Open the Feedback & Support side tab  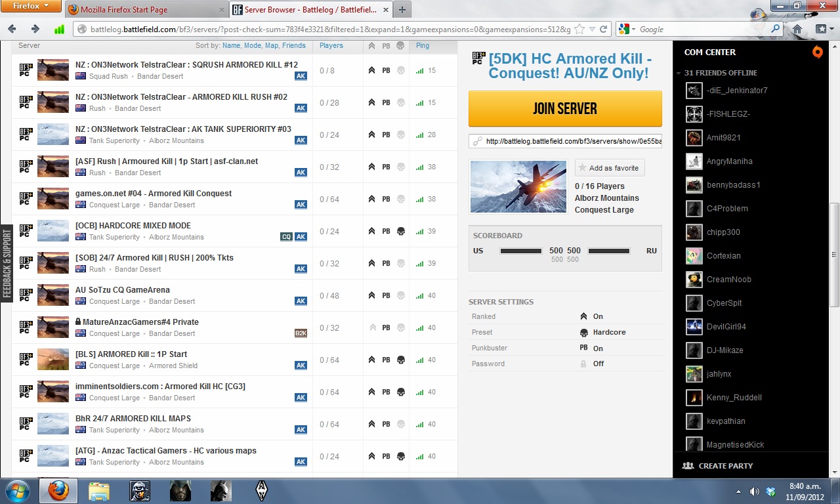click(x=7, y=264)
